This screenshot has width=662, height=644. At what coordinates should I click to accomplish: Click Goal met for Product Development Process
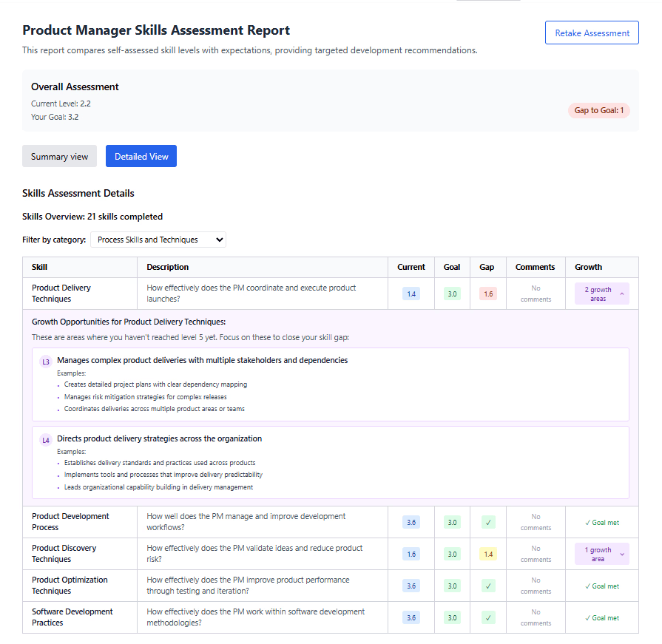click(601, 523)
